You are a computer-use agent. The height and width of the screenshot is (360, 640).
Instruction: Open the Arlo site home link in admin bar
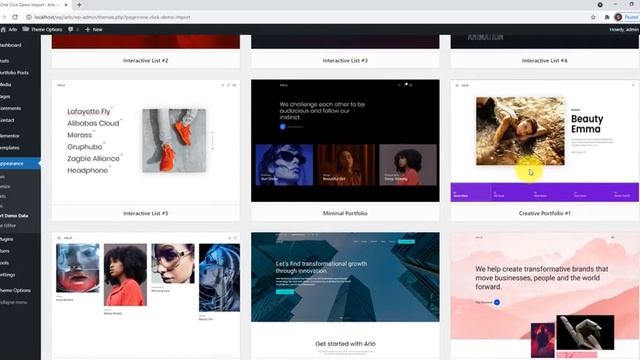point(9,29)
